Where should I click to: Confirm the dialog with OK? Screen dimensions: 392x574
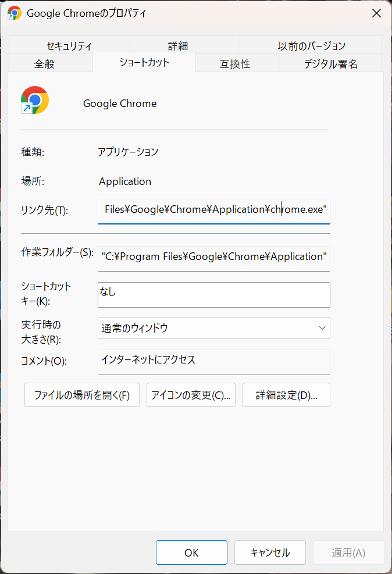[191, 552]
